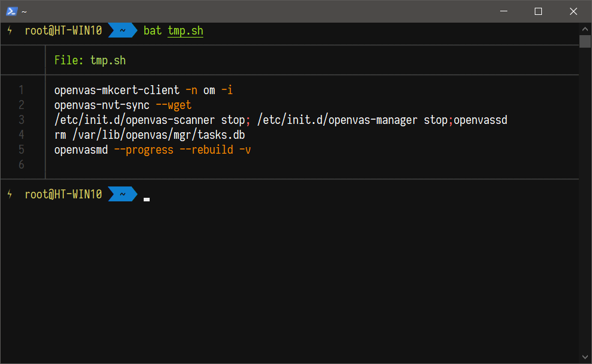This screenshot has width=592, height=364.
Task: Click the 'File: tmp.sh' header text
Action: (x=90, y=60)
